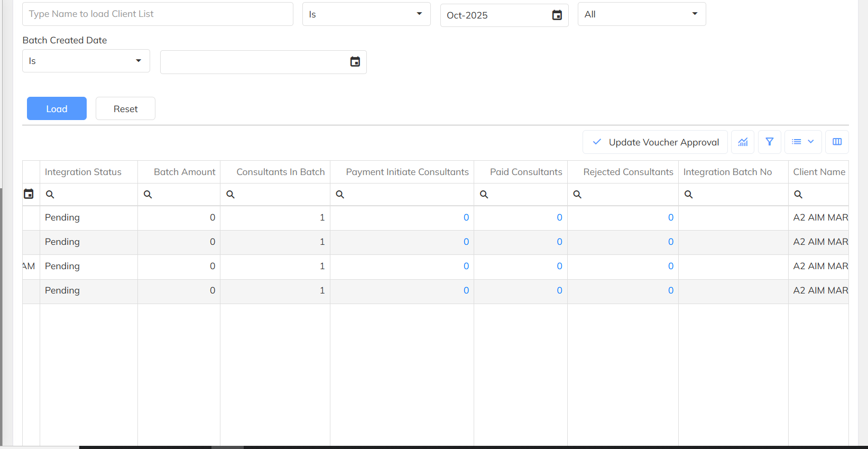The width and height of the screenshot is (868, 449).
Task: Click the search icon under Client Name
Action: pyautogui.click(x=798, y=195)
